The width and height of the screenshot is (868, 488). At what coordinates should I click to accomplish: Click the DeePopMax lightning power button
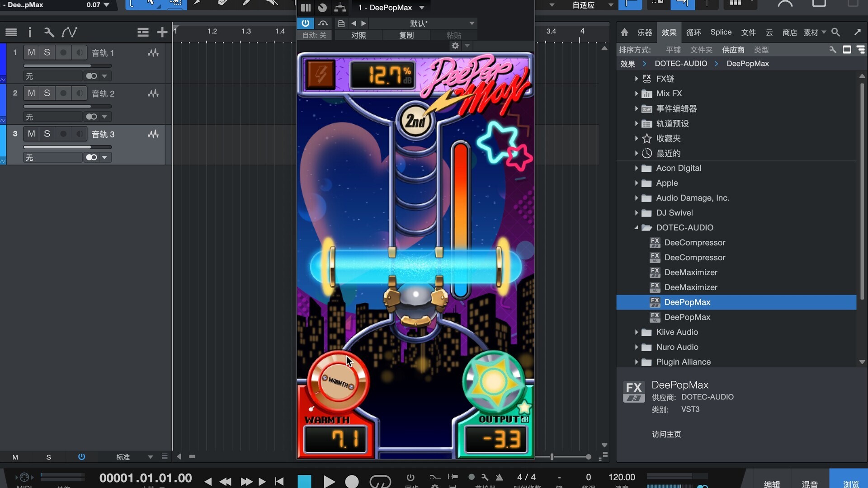(x=321, y=74)
